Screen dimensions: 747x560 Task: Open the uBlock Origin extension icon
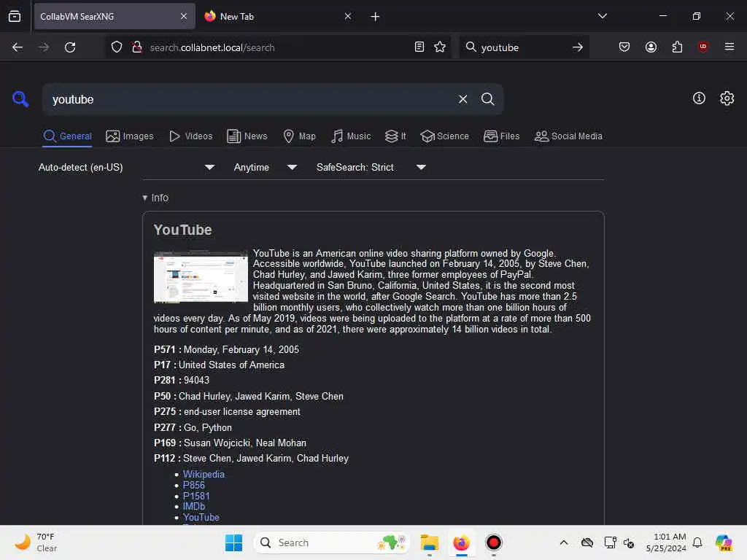click(x=703, y=46)
